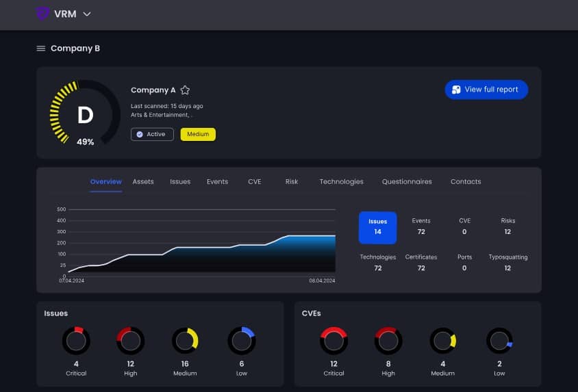Select the Typosquatting 12 stat
Viewport: 578px width, 392px height.
(x=507, y=263)
